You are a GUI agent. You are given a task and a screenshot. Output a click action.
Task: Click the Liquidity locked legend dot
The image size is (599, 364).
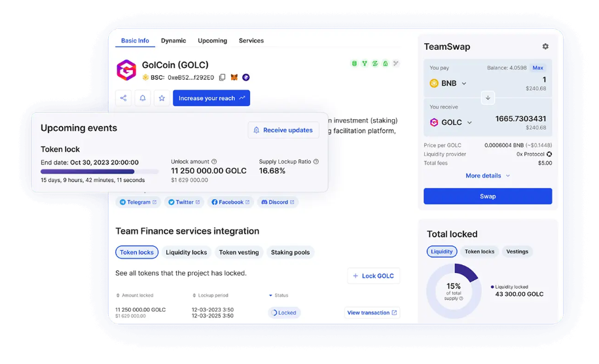[x=492, y=287]
